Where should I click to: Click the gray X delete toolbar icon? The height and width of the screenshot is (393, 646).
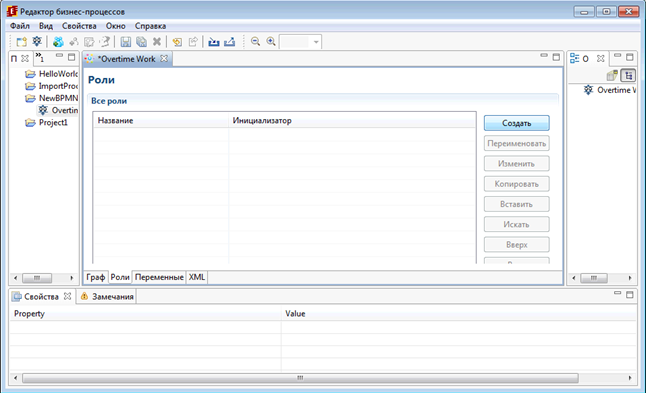157,42
